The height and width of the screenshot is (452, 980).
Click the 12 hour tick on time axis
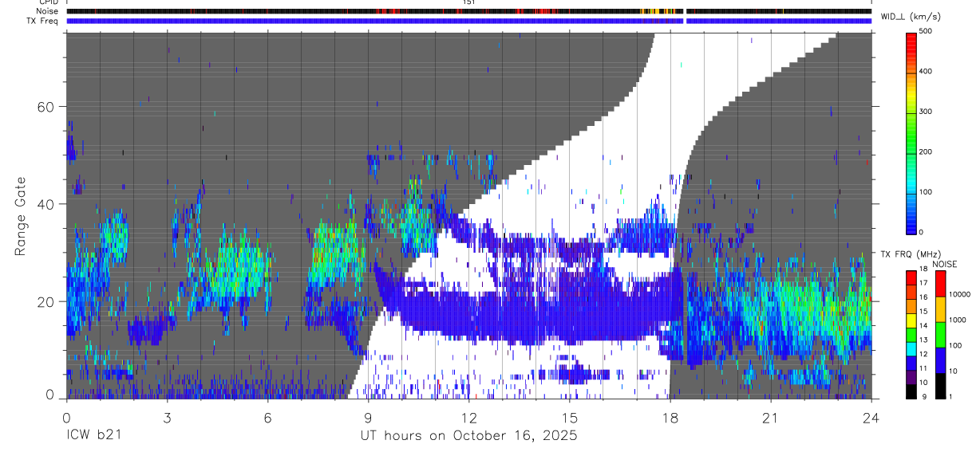point(469,418)
